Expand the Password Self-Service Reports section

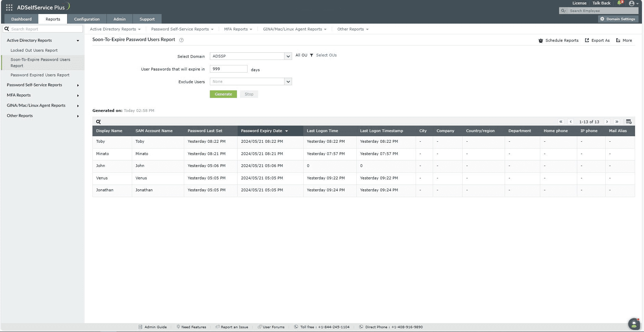point(35,85)
